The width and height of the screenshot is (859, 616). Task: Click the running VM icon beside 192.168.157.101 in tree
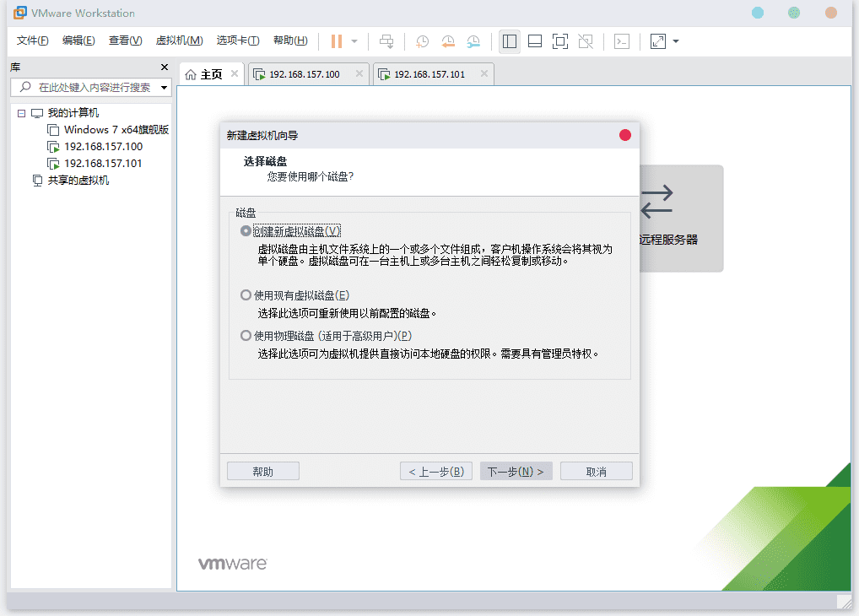[x=53, y=164]
